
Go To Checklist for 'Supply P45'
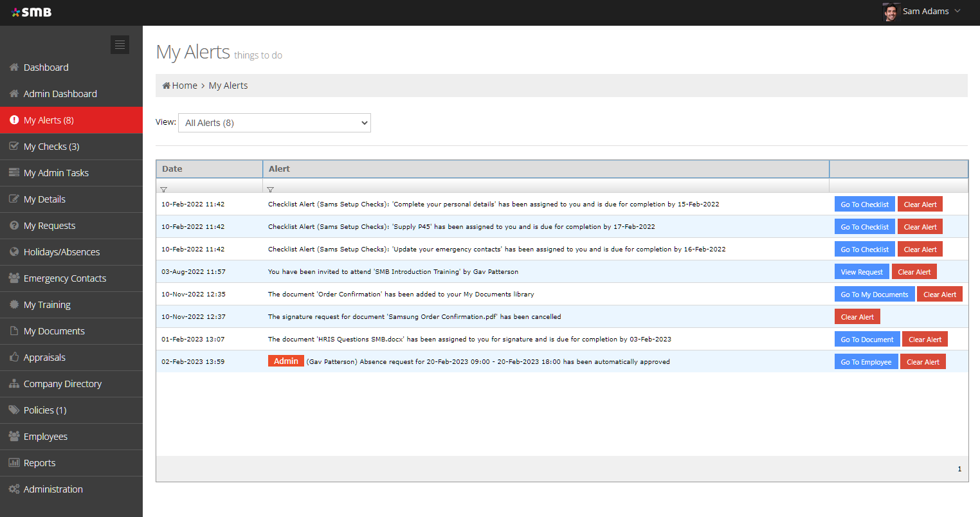[x=865, y=227]
